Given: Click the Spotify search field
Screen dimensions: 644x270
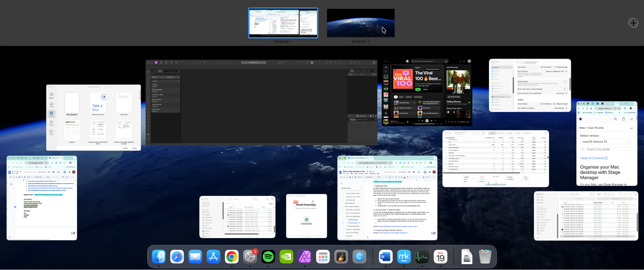Looking at the screenshot, I should pos(429,61).
